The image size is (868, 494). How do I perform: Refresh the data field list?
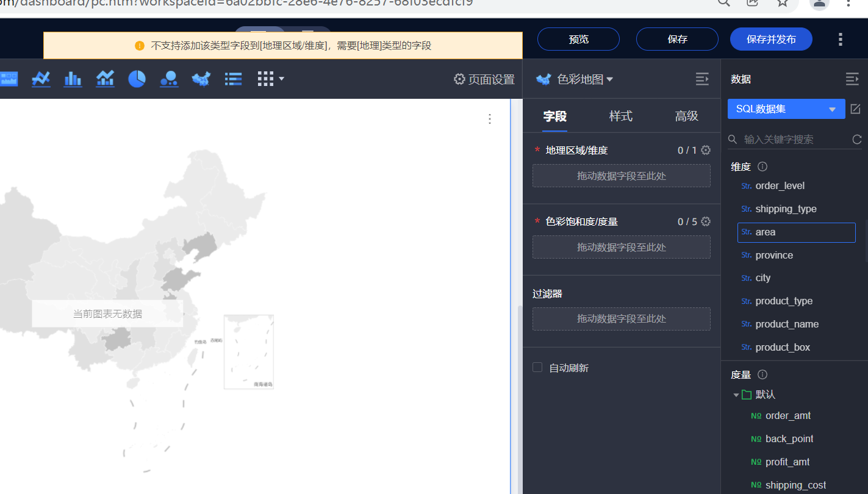pos(856,140)
